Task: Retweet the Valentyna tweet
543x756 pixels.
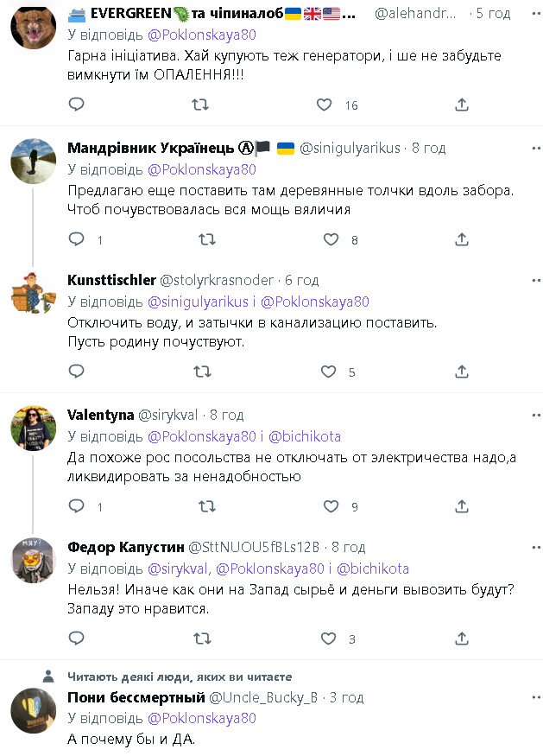Action: [x=207, y=505]
